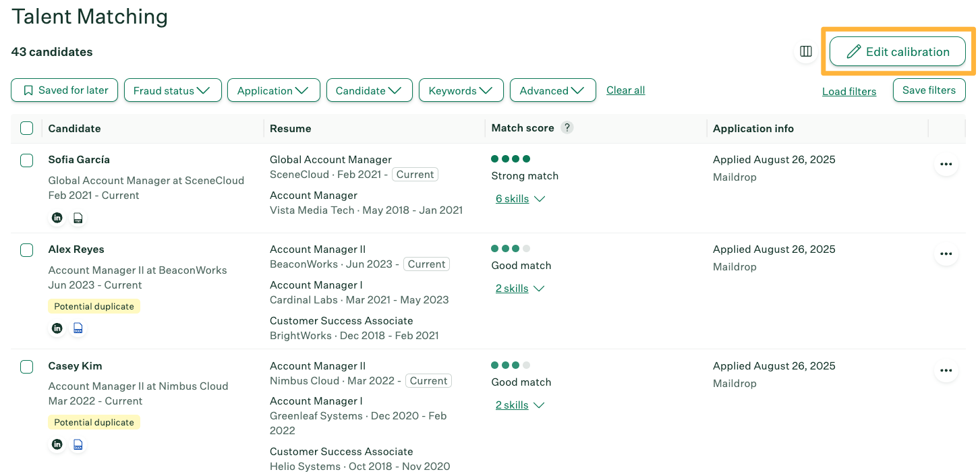Tick the checkbox for Alex Reyes
The image size is (980, 472).
27,250
